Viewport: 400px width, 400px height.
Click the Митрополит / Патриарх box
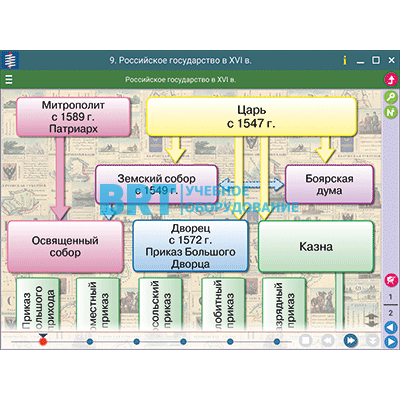point(73,117)
